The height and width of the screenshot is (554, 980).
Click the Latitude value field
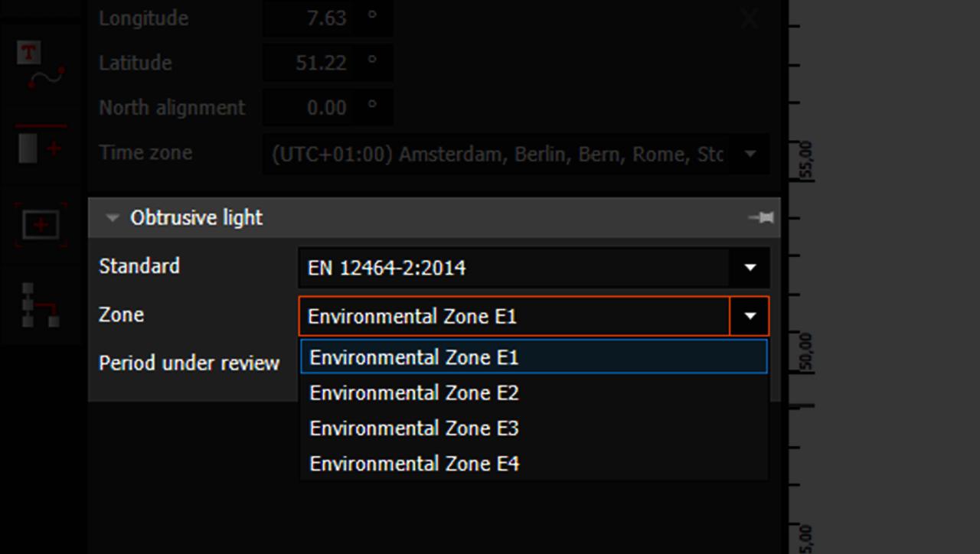click(x=327, y=63)
